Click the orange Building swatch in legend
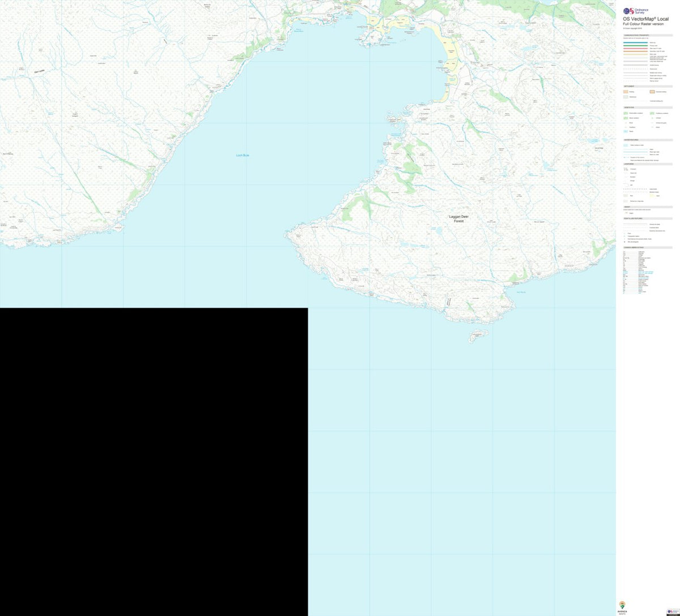The image size is (680, 616). coord(626,91)
